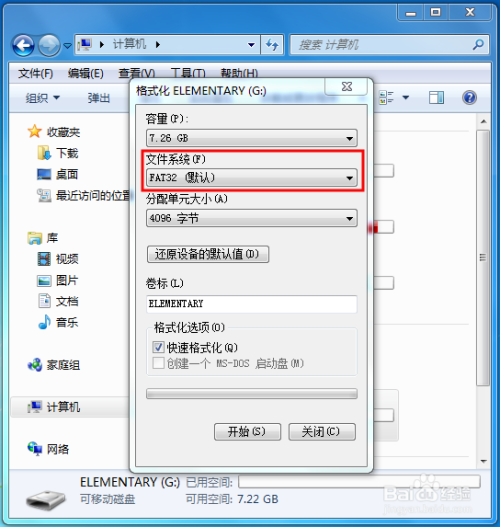This screenshot has height=527, width=500.
Task: Open the 文件系统 FAT32 dropdown
Action: (x=252, y=177)
